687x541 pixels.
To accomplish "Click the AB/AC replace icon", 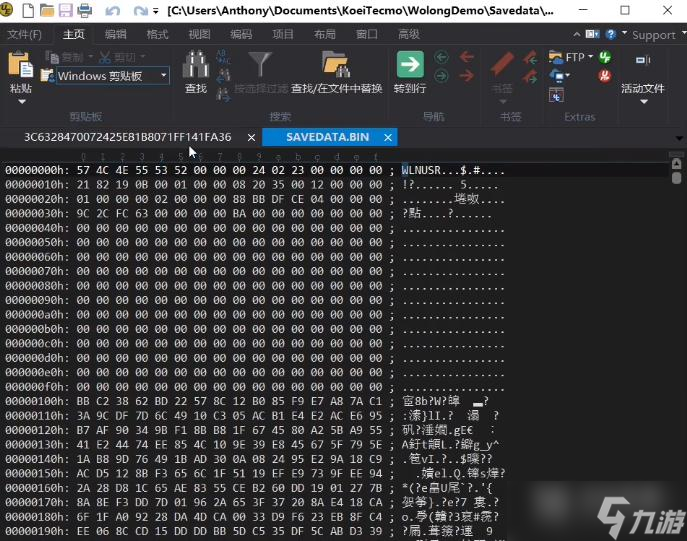I will tap(223, 57).
